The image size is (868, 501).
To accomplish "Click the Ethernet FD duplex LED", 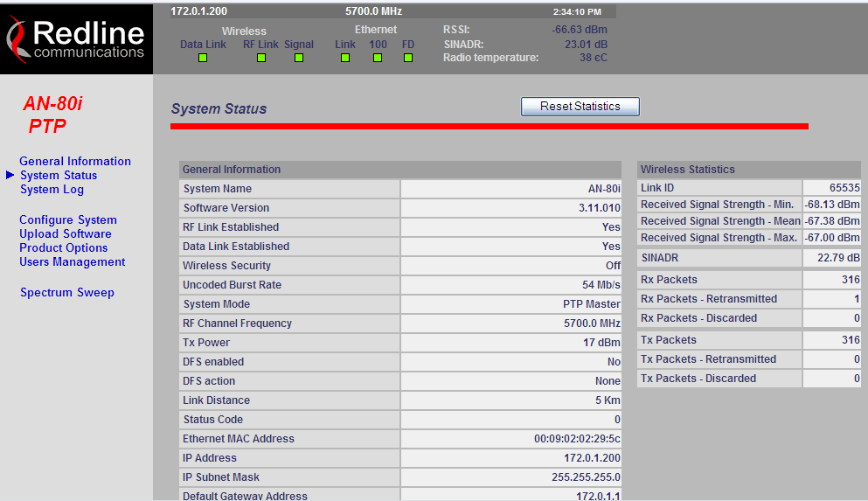I will tap(408, 58).
